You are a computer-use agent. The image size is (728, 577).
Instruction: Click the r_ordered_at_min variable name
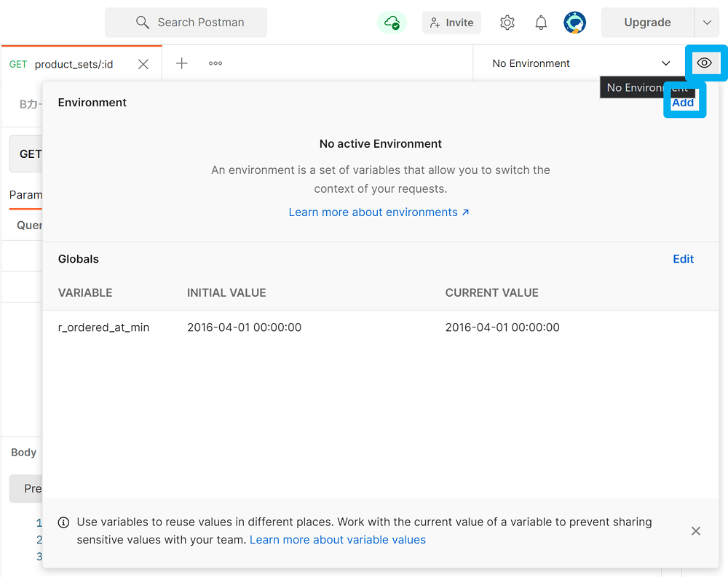[x=103, y=327]
